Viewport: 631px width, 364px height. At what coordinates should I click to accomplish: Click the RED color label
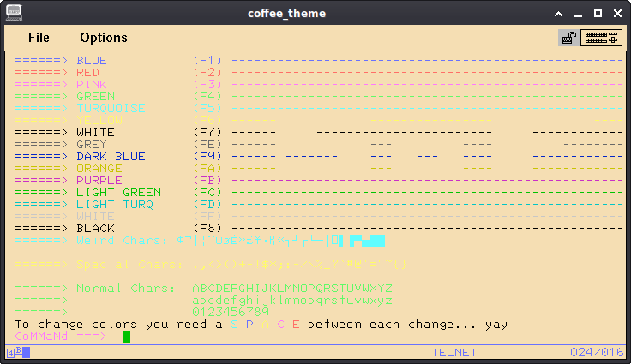tap(87, 73)
